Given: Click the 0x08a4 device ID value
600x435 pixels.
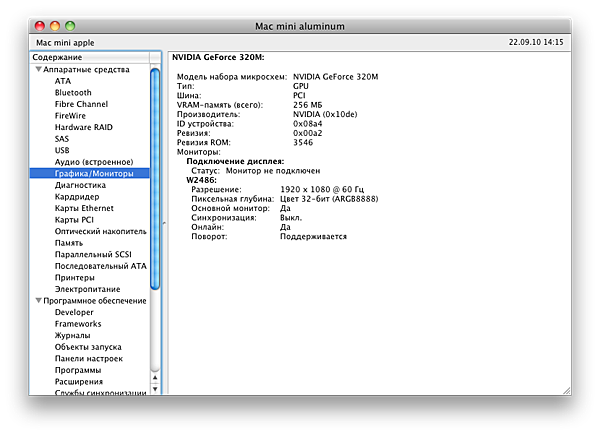Looking at the screenshot, I should click(x=308, y=124).
